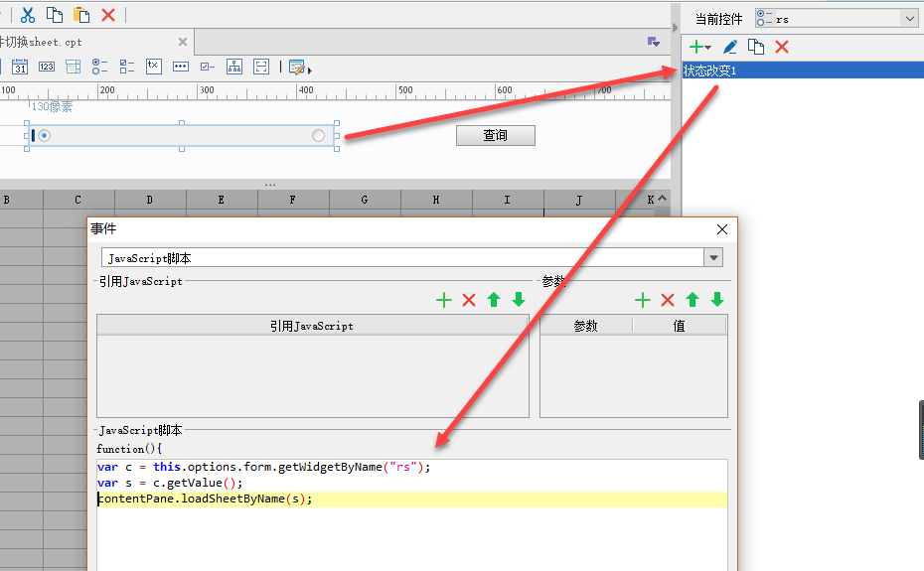
Task: Click the empty referenced JavaScript list area
Action: (x=312, y=376)
